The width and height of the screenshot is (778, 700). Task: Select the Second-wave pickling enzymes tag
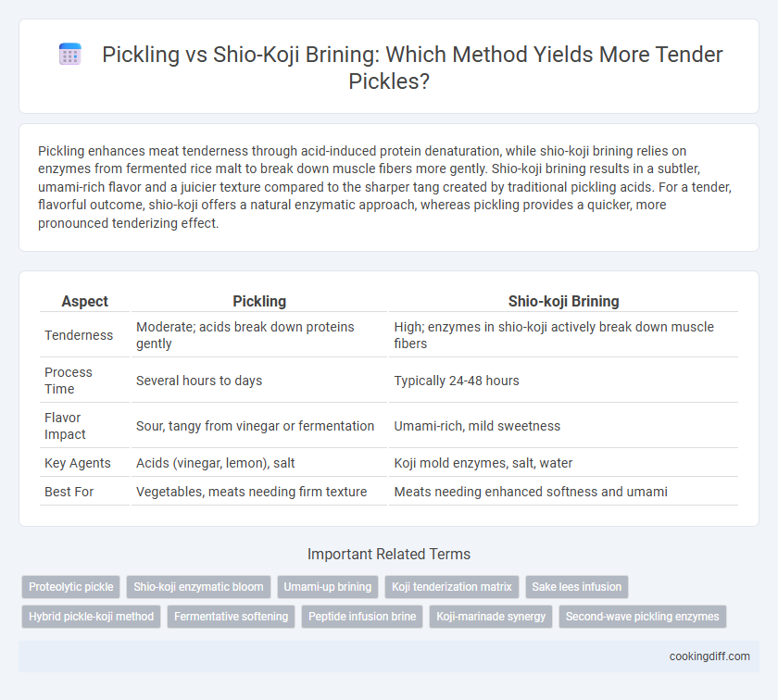click(x=643, y=617)
